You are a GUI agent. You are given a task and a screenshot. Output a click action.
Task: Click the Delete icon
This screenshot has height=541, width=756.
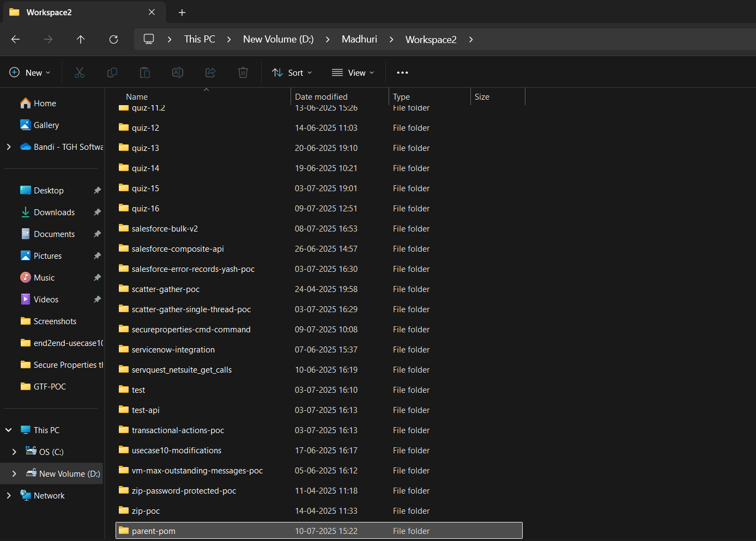pyautogui.click(x=243, y=72)
